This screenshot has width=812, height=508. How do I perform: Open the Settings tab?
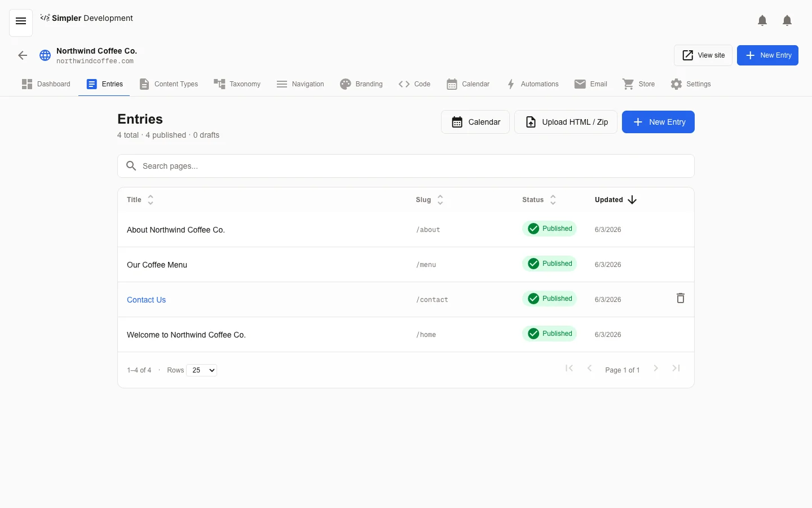[691, 84]
